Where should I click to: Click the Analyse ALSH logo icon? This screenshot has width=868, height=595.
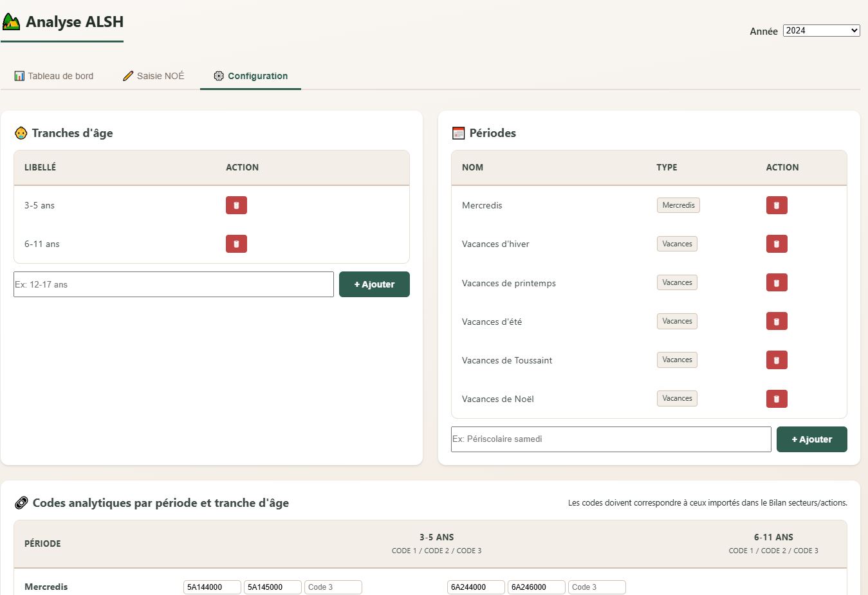tap(11, 22)
